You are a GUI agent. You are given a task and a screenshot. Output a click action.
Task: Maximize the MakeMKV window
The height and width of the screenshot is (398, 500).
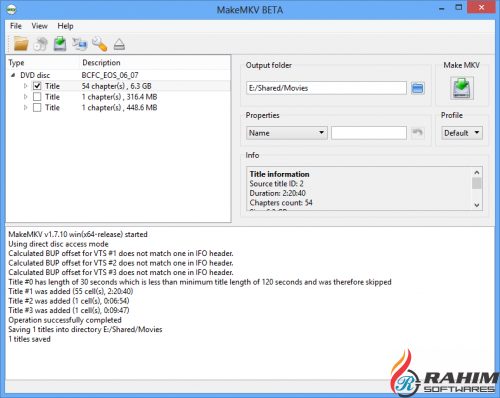459,7
